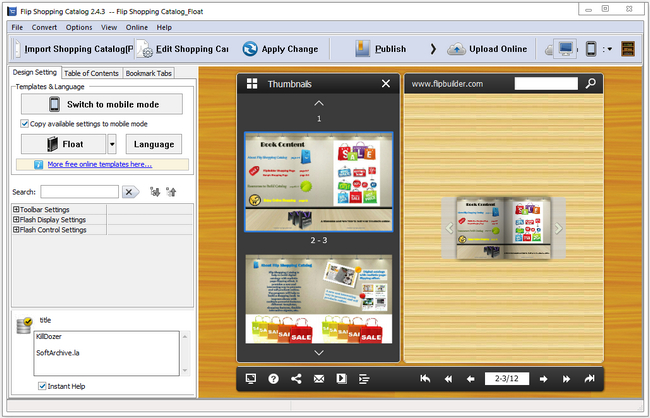Start autoplay with the play icon

click(x=341, y=379)
